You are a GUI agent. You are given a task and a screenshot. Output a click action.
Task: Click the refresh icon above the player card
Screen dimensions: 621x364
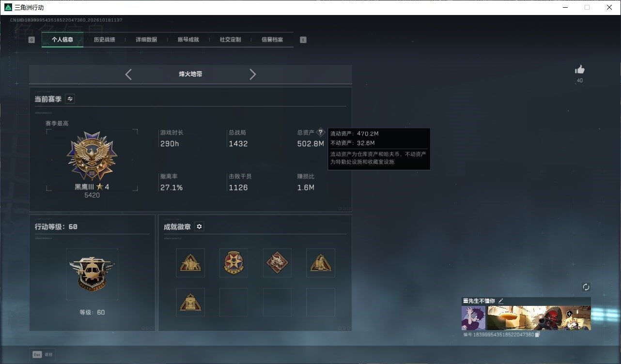(x=586, y=287)
